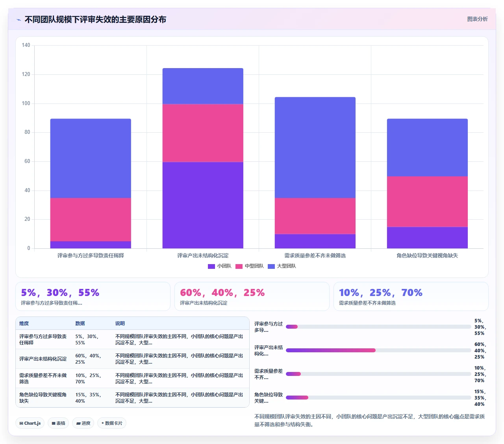Select the 需求质量参差不齐未做筛选 table row
Viewport: 504px width, 444px height.
click(x=132, y=378)
